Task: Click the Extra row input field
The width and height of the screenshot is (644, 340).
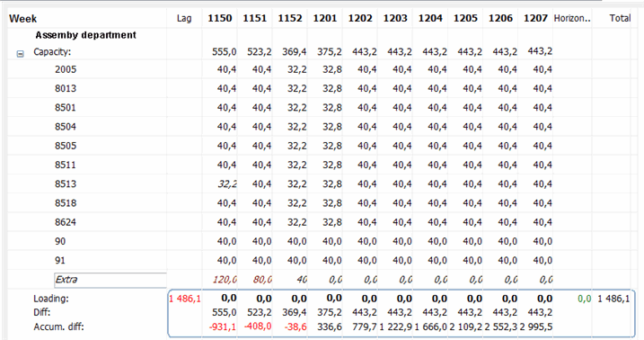Action: coord(110,280)
